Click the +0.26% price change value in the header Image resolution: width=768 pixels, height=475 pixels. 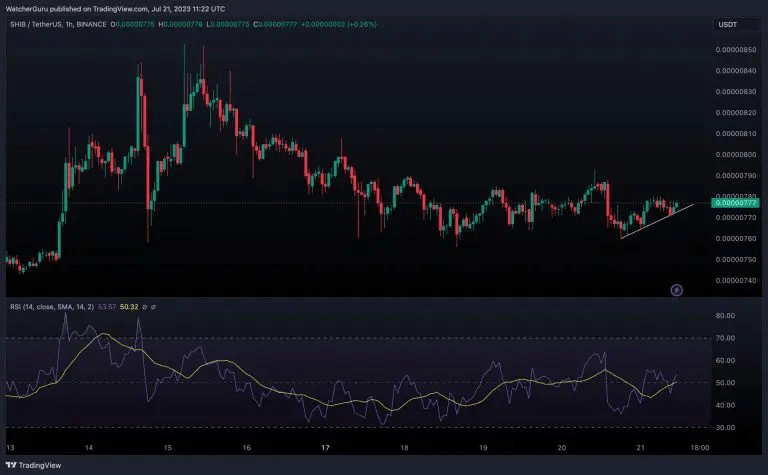click(362, 24)
